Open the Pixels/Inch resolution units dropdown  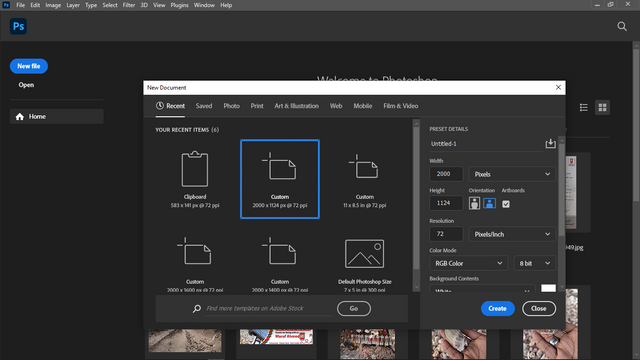[x=512, y=234]
